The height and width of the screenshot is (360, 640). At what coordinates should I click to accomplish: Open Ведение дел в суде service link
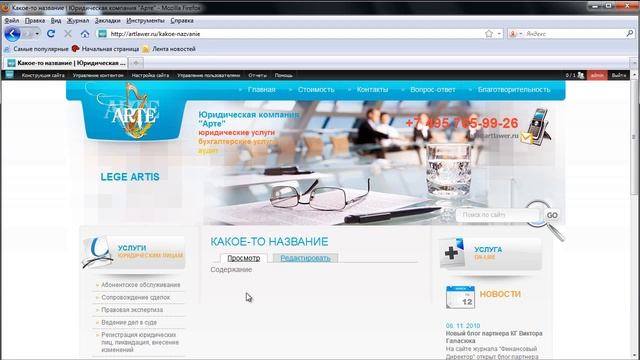click(x=129, y=322)
